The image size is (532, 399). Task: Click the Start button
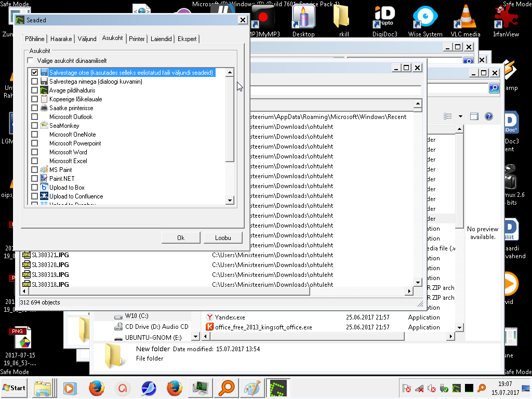[14, 388]
